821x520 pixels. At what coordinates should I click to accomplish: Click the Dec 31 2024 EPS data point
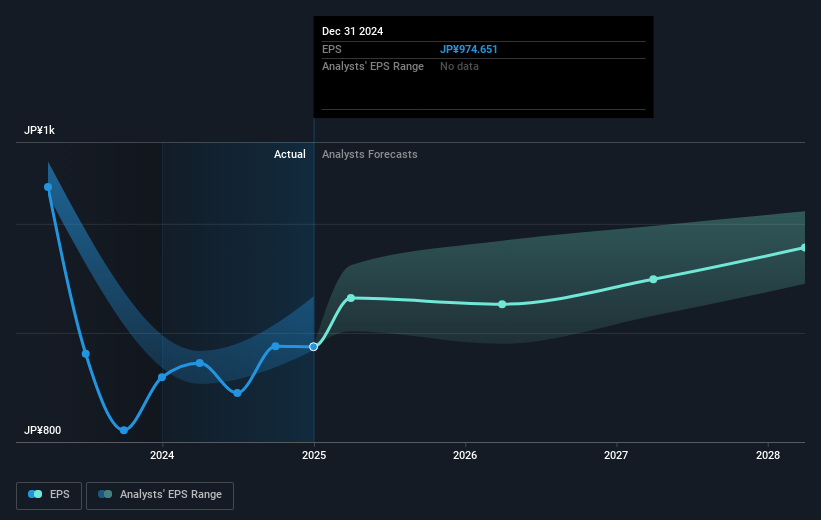pos(314,347)
